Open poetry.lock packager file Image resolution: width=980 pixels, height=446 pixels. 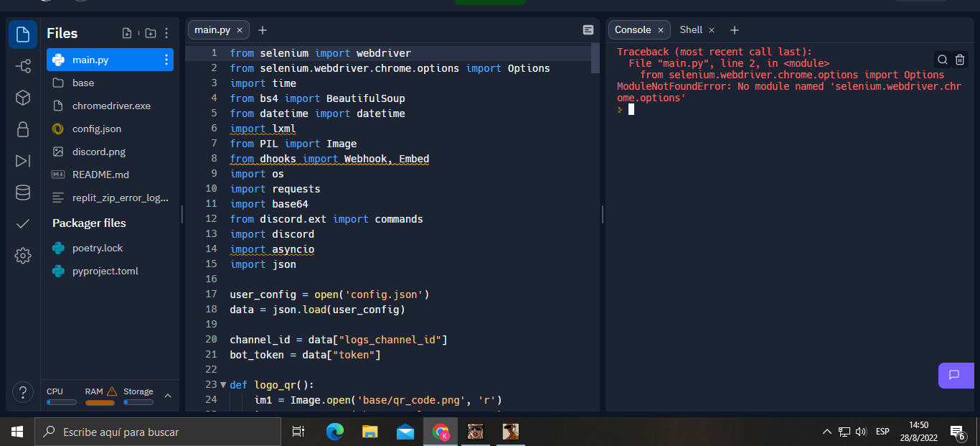point(110,248)
